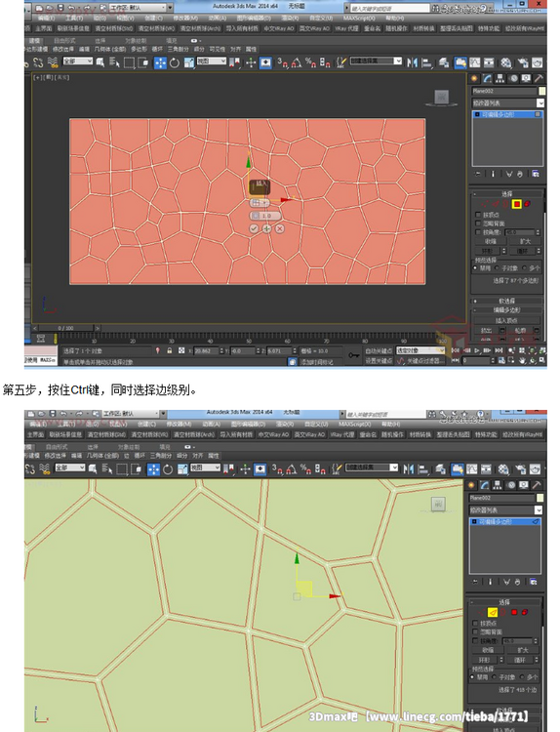Viewport: 560px width, 732px height.
Task: Collapse 编辑多边形 rollout in pink-viewport screenshot
Action: point(507,310)
